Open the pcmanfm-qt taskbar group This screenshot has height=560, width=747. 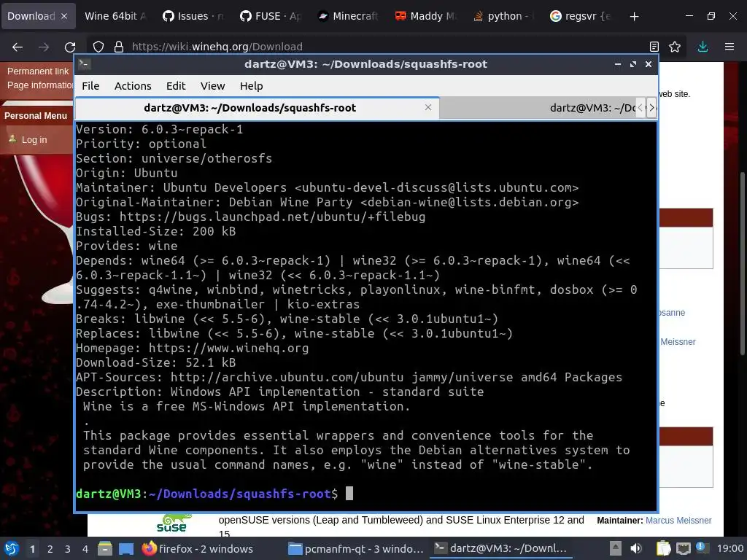[356, 548]
